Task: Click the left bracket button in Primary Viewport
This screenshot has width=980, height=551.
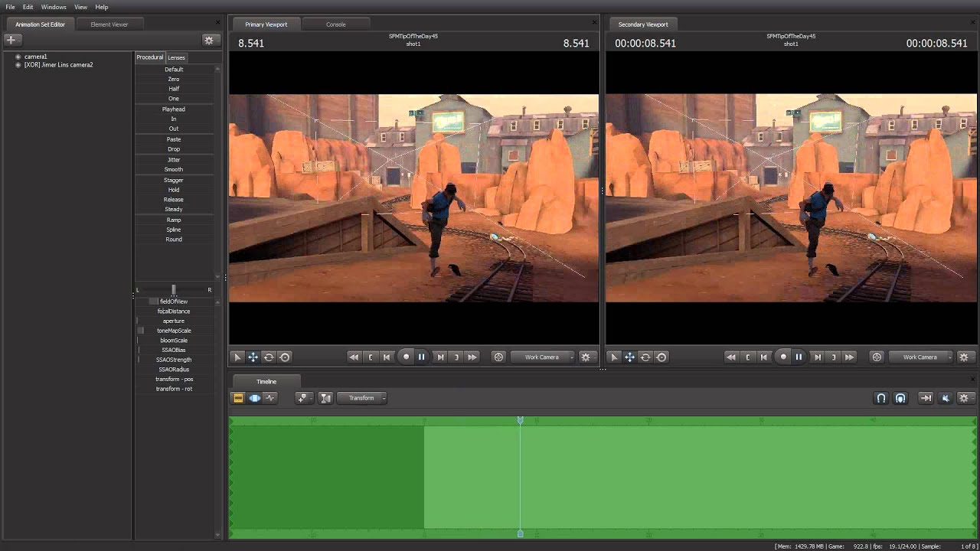Action: tap(371, 357)
